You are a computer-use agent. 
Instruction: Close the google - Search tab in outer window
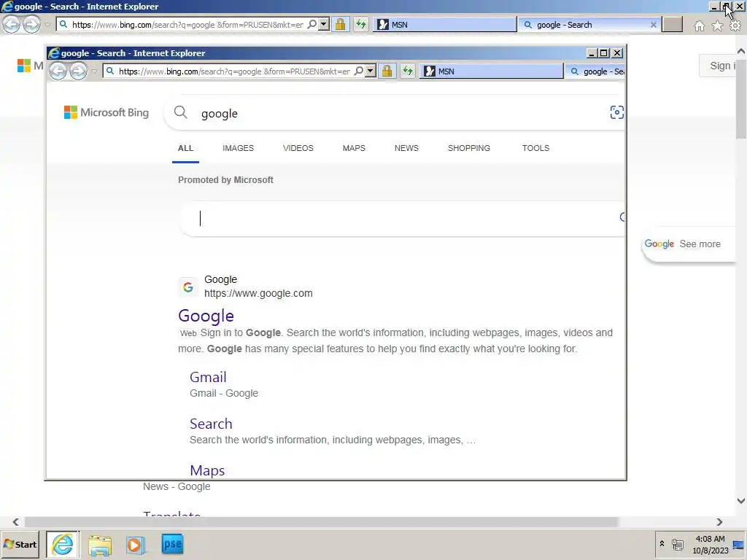(x=653, y=25)
